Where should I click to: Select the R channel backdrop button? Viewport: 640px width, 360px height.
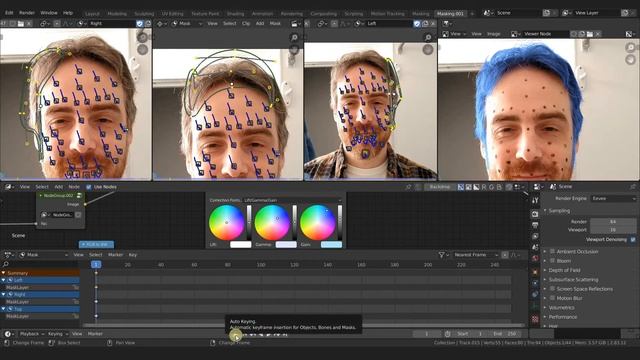point(484,187)
